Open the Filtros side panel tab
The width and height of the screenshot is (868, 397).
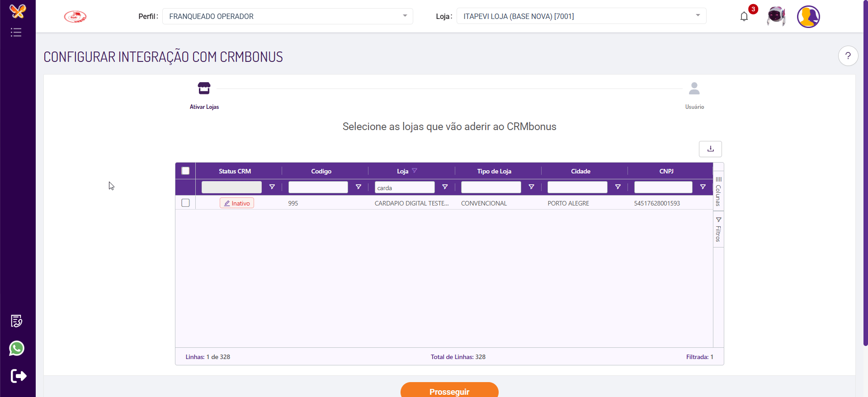pos(718,229)
